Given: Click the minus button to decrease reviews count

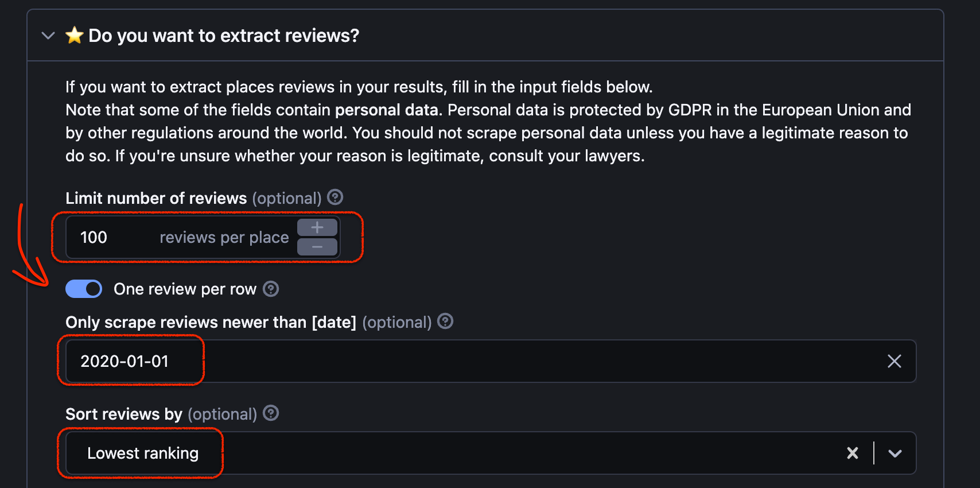Looking at the screenshot, I should [x=316, y=247].
